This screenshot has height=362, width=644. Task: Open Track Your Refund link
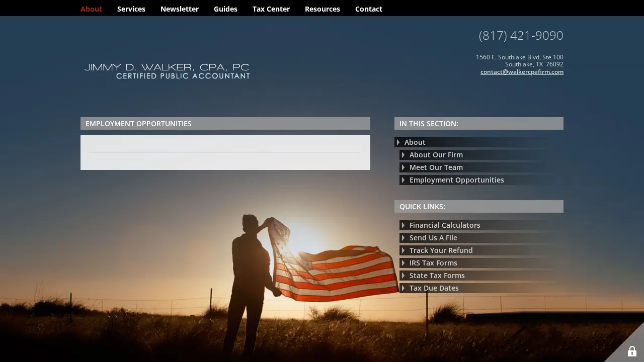pyautogui.click(x=481, y=250)
